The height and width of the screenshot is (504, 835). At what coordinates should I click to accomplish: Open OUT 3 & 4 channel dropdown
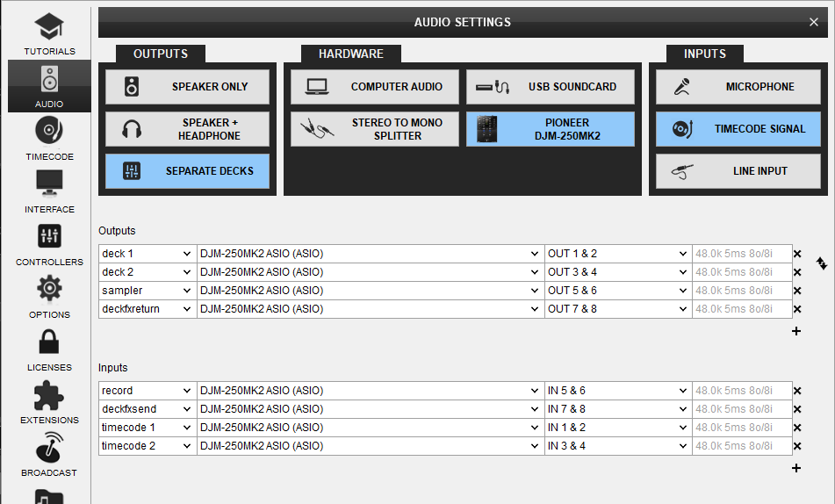(618, 272)
